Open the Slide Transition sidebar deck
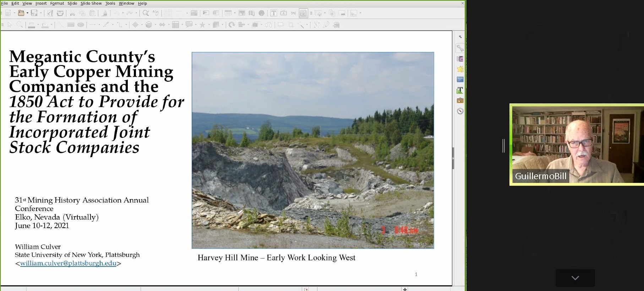 click(x=460, y=59)
